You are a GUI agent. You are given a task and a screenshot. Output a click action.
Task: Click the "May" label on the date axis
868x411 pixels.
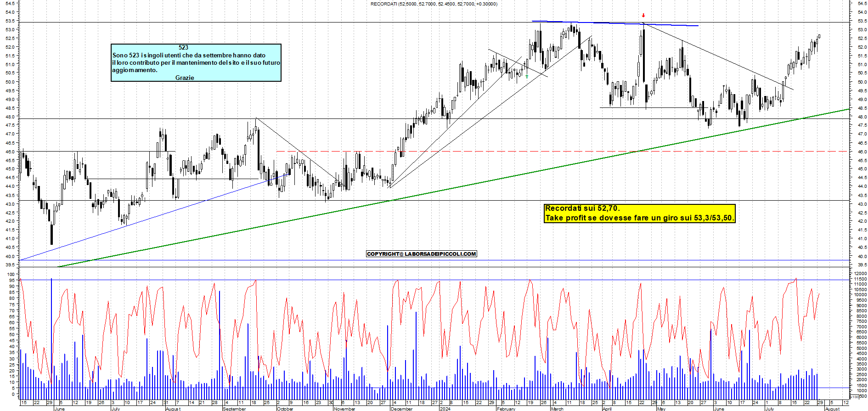tap(661, 409)
